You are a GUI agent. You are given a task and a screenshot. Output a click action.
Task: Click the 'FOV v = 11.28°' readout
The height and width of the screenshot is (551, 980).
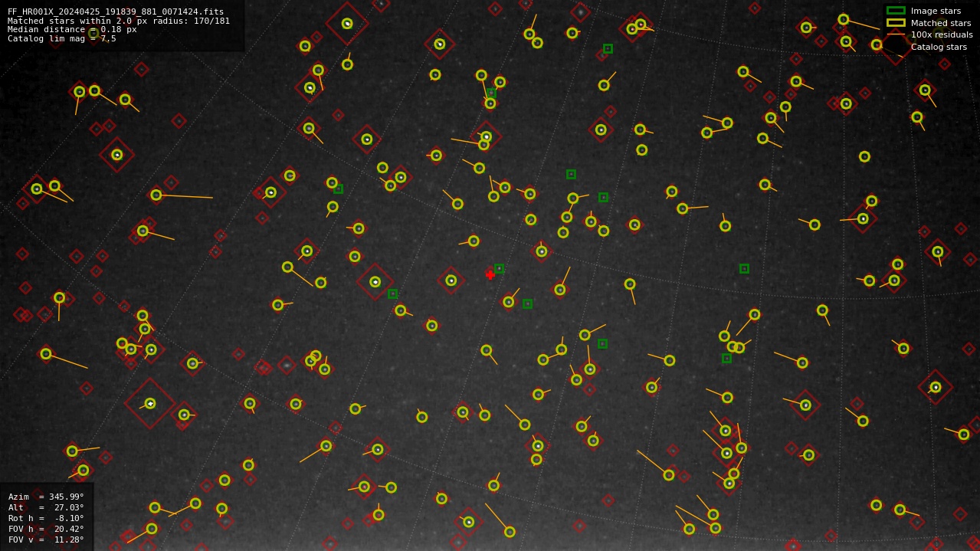point(46,540)
